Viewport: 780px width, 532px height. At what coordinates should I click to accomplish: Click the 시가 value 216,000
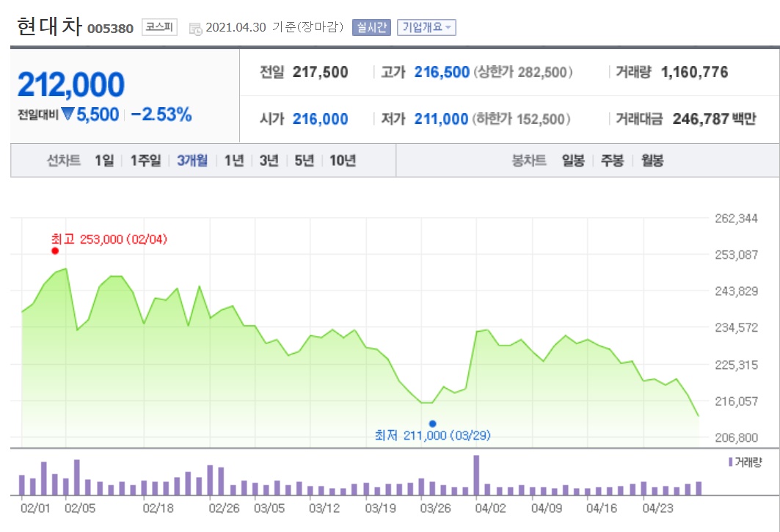(x=321, y=119)
